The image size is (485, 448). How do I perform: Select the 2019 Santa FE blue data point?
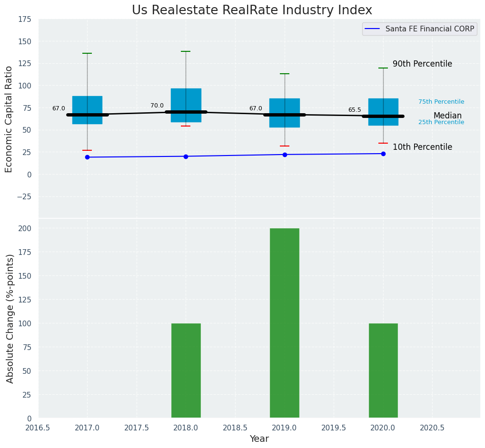(285, 155)
